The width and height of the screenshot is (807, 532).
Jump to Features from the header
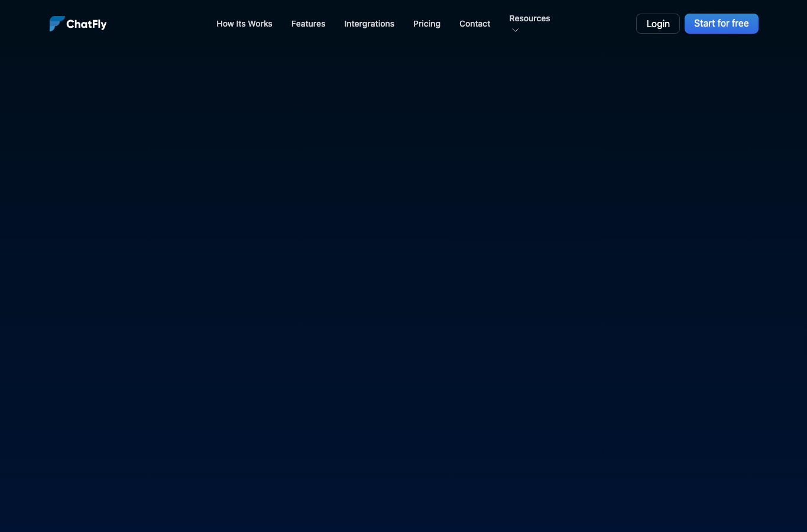[x=308, y=24]
